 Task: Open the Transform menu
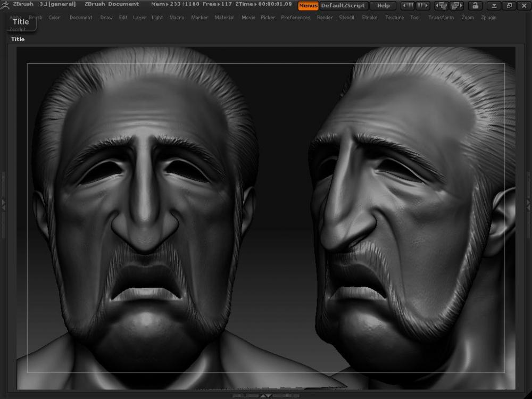tap(441, 18)
